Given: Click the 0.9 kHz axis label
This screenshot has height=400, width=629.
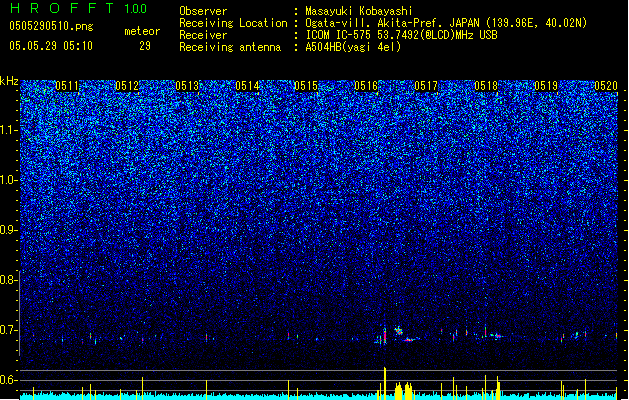Looking at the screenshot, I should point(8,230).
